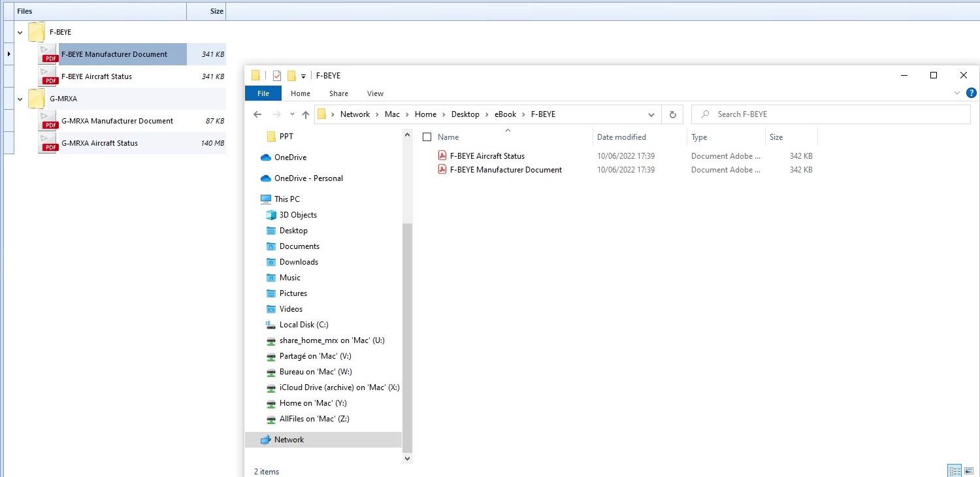The width and height of the screenshot is (980, 477).
Task: Open the Home ribbon tab
Action: click(x=301, y=93)
